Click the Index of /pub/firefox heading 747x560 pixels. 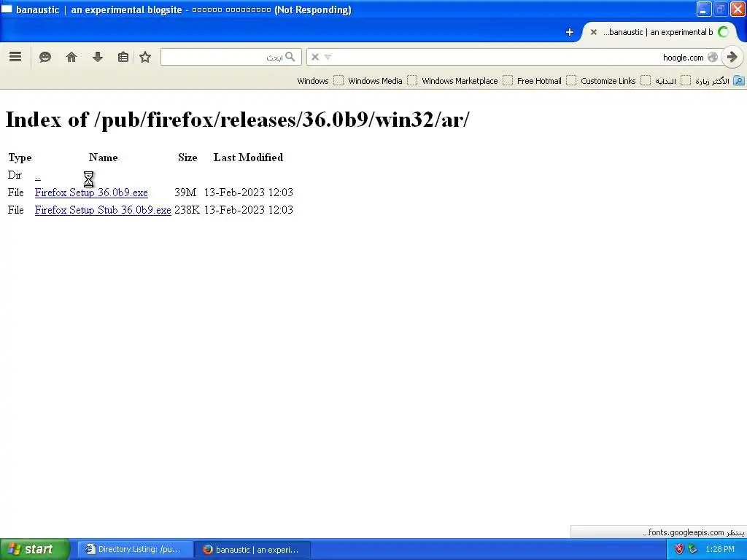(x=237, y=120)
